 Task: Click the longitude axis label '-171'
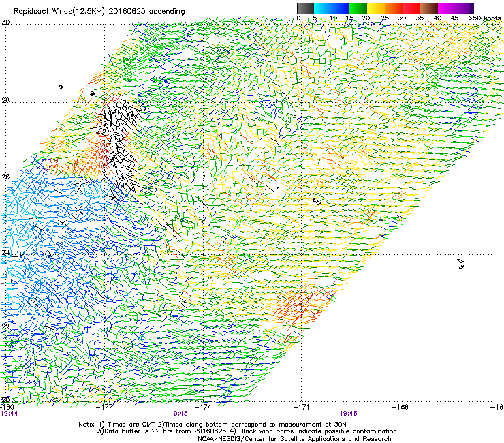[302, 407]
